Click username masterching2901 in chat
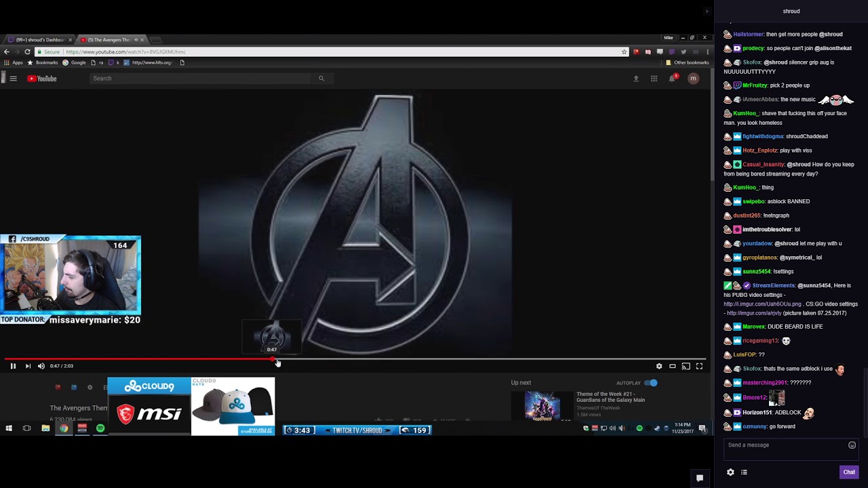This screenshot has height=488, width=868. click(x=766, y=383)
